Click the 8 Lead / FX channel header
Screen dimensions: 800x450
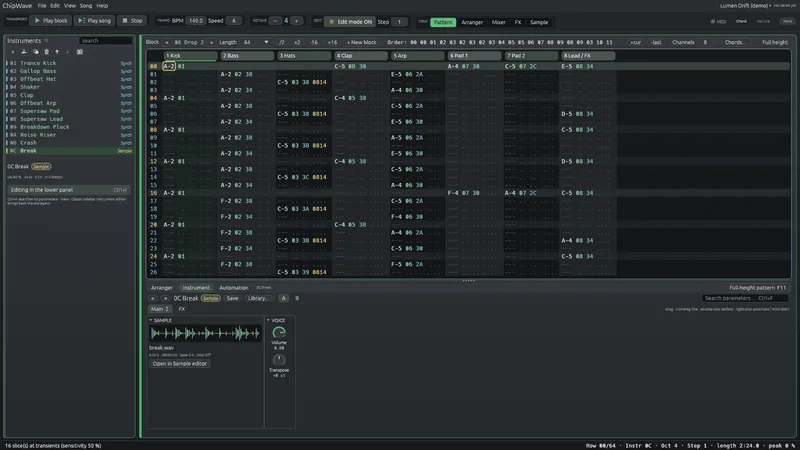coord(588,56)
